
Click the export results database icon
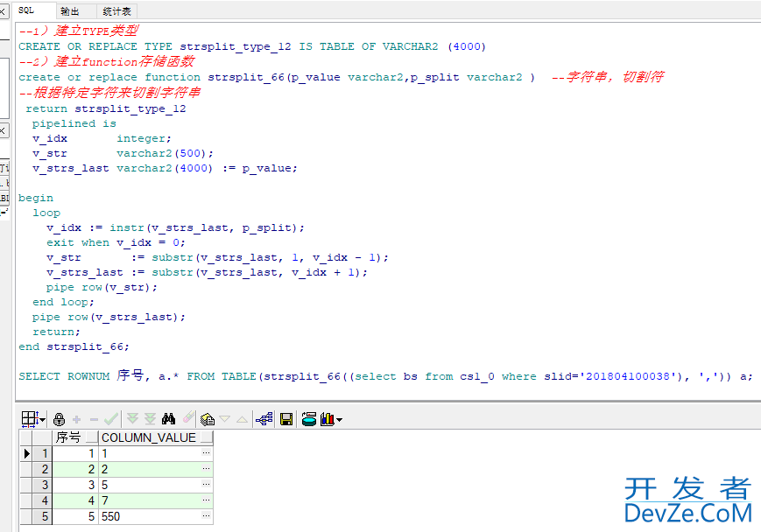coord(308,419)
